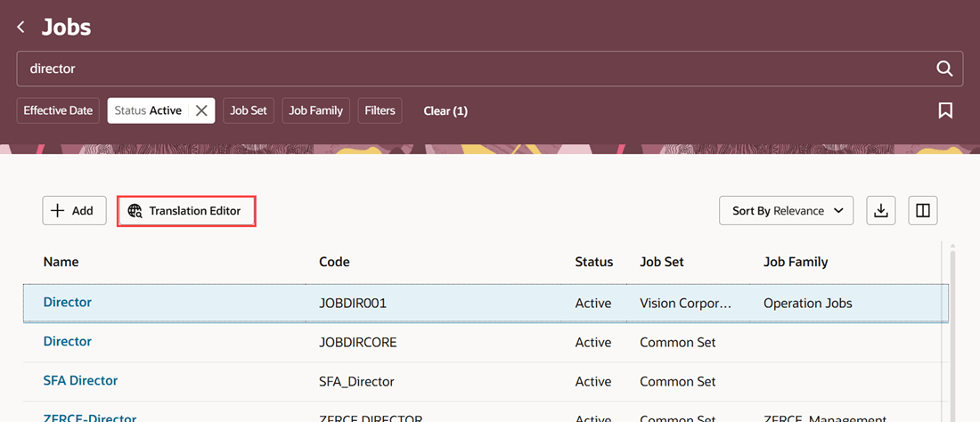Go back using the arrow beside Jobs
Screen dimensions: 980x422
point(21,27)
